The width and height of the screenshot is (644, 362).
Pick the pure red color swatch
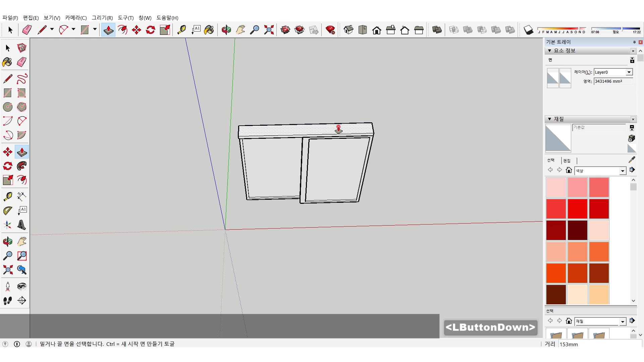coord(577,208)
